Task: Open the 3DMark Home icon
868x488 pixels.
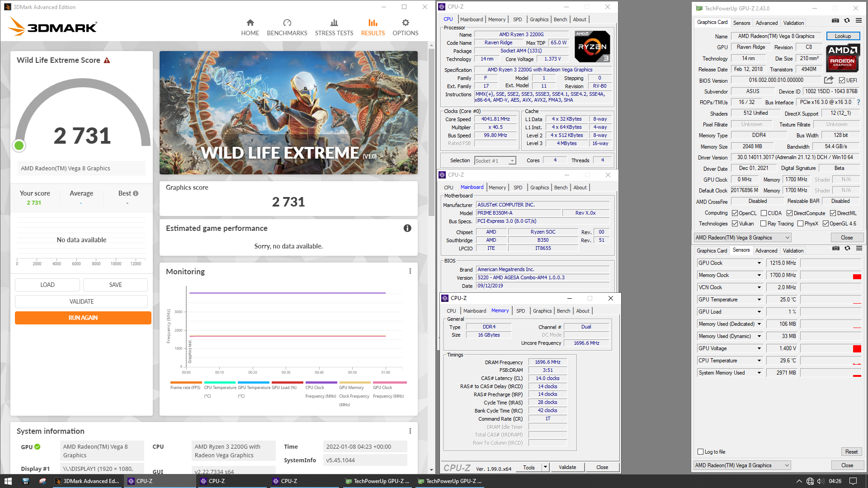Action: pos(250,23)
